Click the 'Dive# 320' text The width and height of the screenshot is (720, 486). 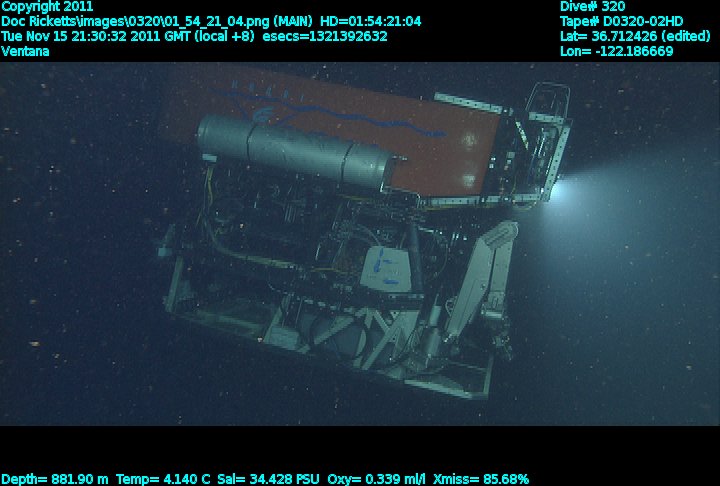592,6
